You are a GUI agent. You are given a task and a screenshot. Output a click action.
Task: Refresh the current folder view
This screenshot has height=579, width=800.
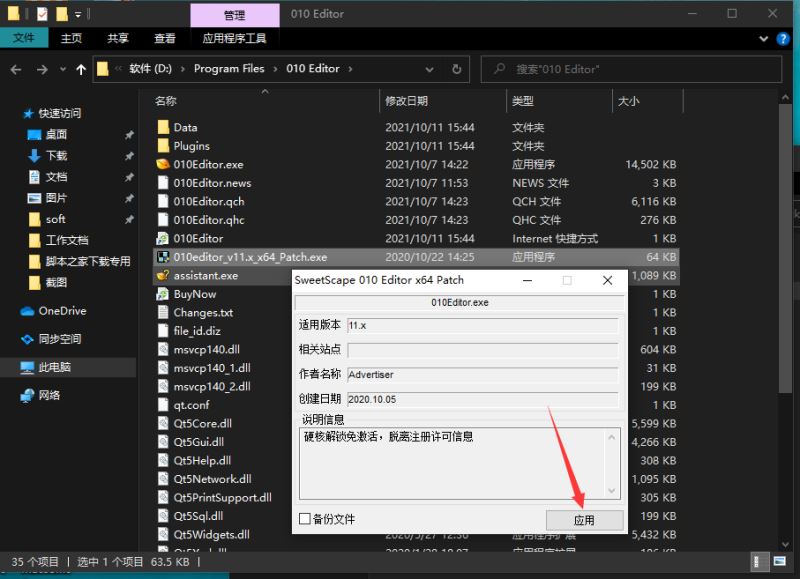(x=457, y=69)
